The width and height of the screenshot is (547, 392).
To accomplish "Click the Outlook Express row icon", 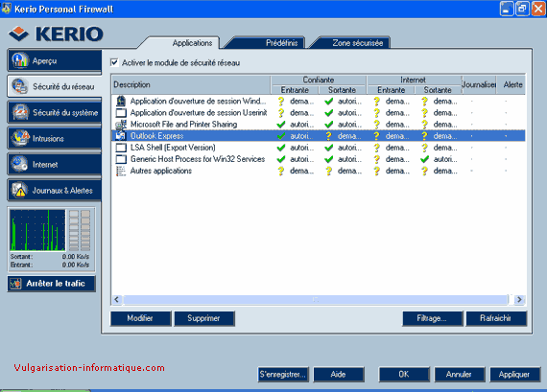I will tap(121, 135).
